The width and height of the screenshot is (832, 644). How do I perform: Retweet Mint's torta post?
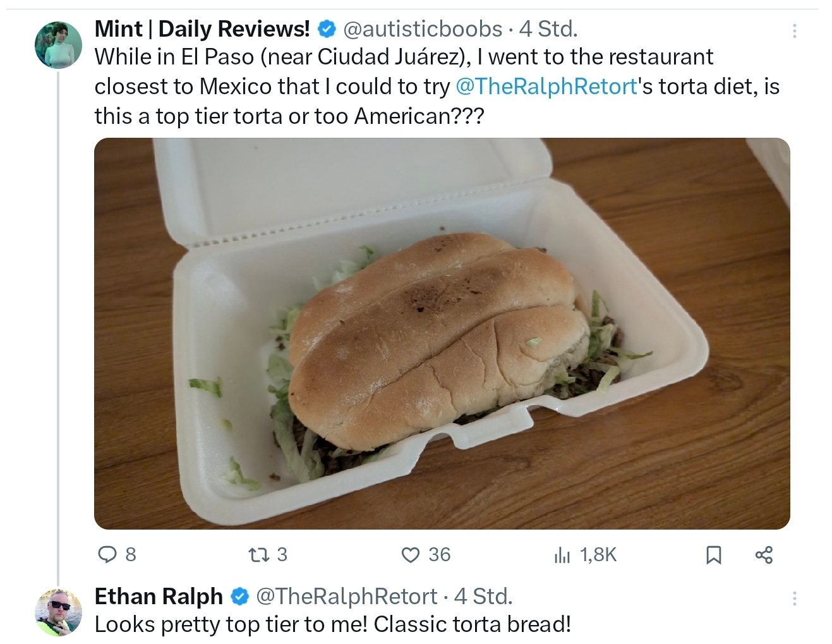[268, 555]
